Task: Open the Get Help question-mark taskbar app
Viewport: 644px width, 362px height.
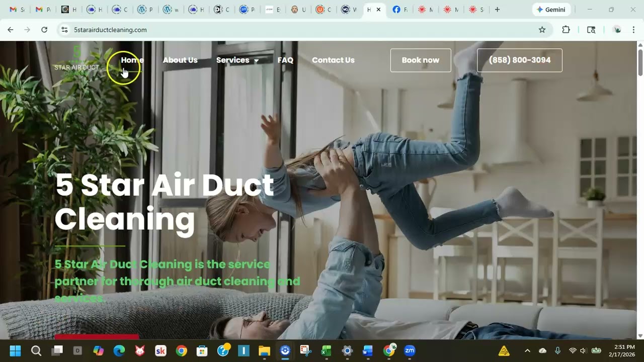Action: click(x=223, y=350)
